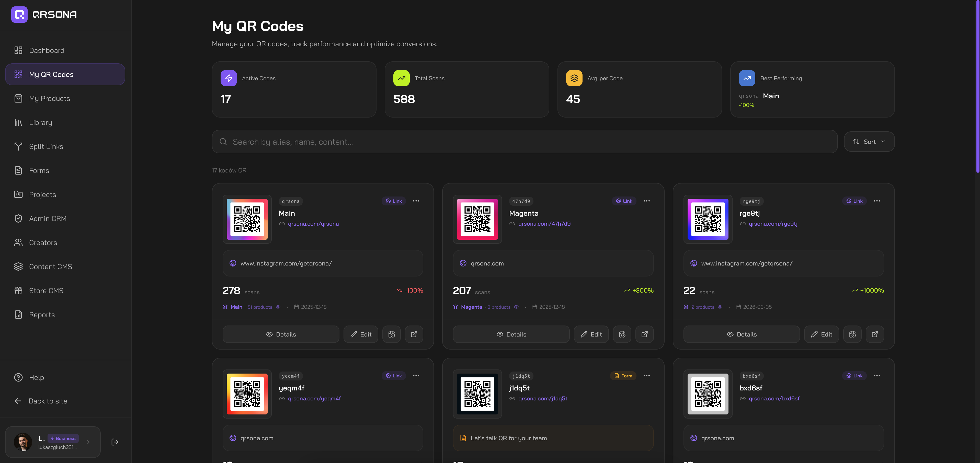
Task: Toggle the eye icon next to 51 products
Action: [x=278, y=307]
